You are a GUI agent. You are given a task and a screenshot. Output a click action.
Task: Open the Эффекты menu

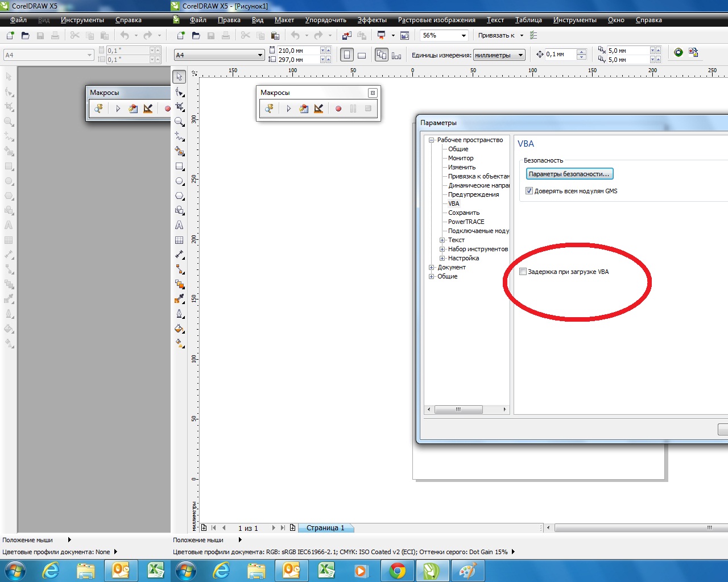[x=372, y=20]
